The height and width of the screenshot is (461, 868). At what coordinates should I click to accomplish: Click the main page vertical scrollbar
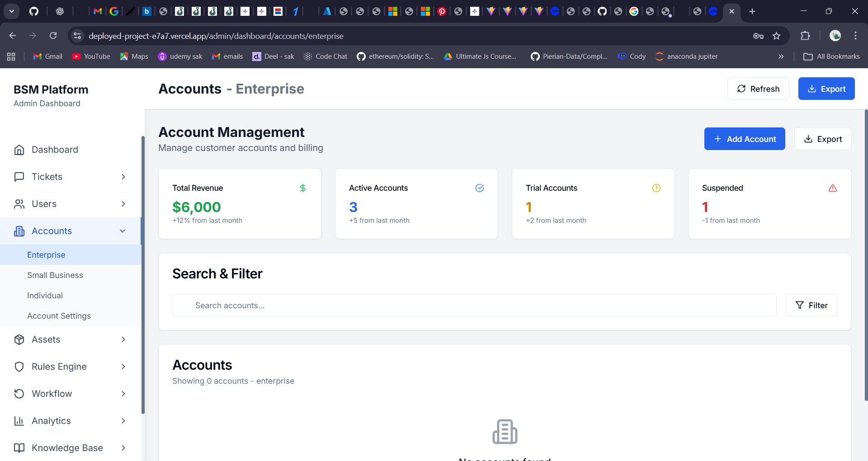pyautogui.click(x=866, y=255)
